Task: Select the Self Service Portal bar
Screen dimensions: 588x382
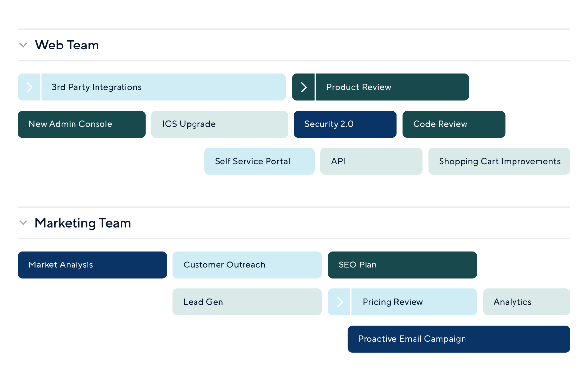Action: pos(259,162)
